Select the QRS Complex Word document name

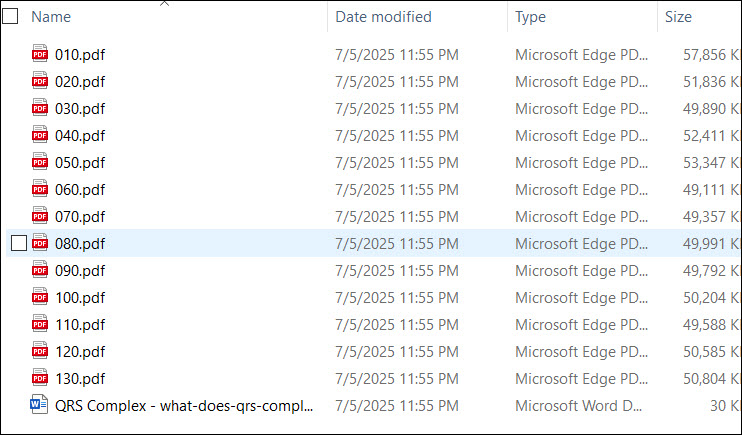[184, 406]
